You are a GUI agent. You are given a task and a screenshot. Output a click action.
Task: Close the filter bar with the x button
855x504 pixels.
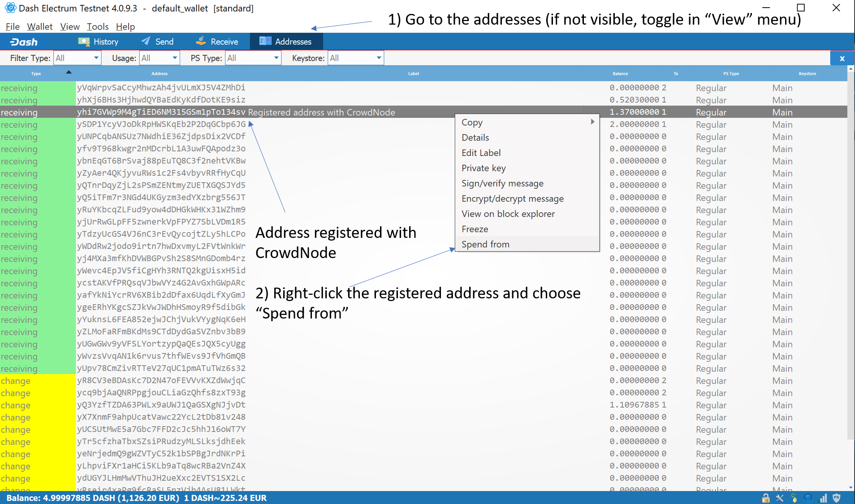pyautogui.click(x=842, y=58)
